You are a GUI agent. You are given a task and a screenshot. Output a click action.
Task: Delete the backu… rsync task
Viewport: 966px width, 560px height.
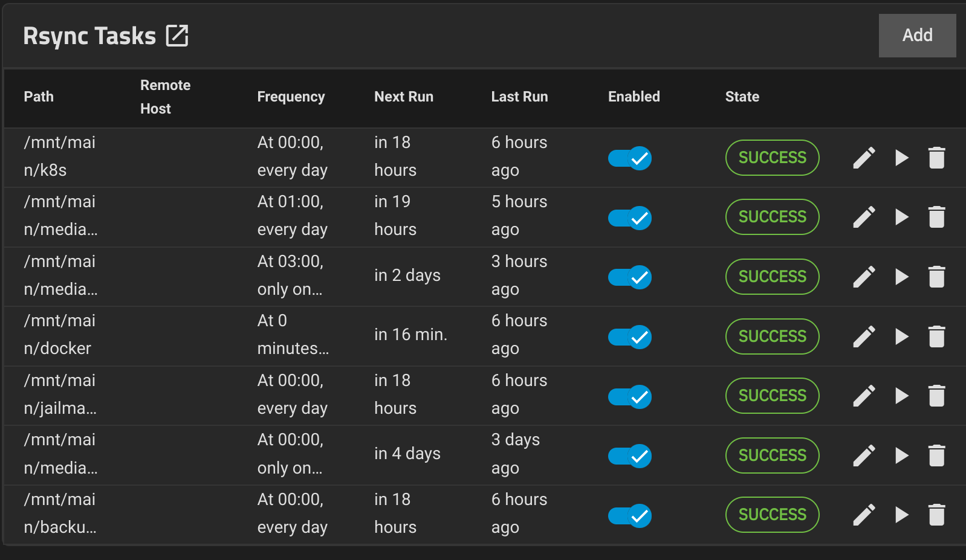[x=936, y=515]
